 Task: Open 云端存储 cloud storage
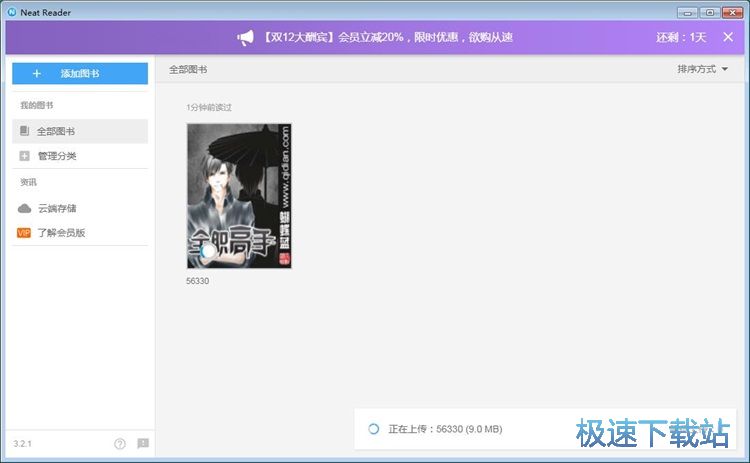coord(80,208)
